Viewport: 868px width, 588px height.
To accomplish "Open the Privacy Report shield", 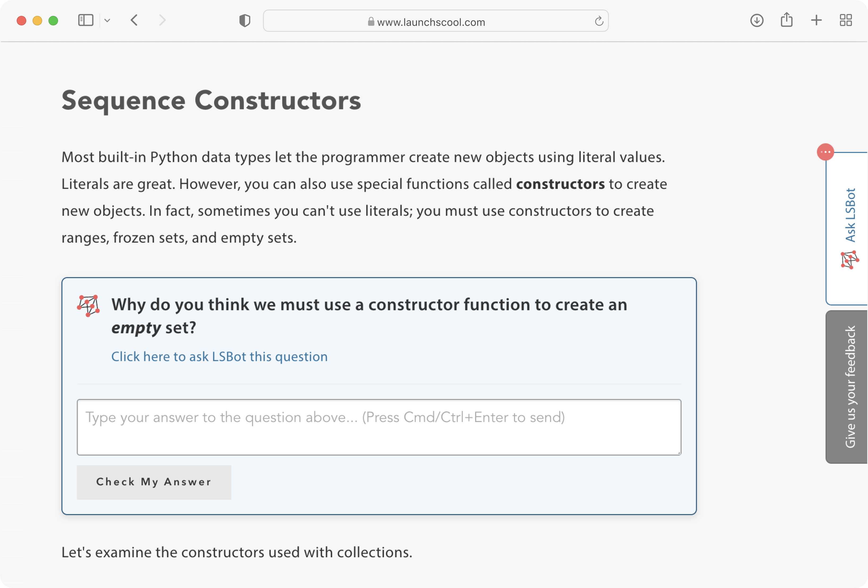I will [245, 21].
